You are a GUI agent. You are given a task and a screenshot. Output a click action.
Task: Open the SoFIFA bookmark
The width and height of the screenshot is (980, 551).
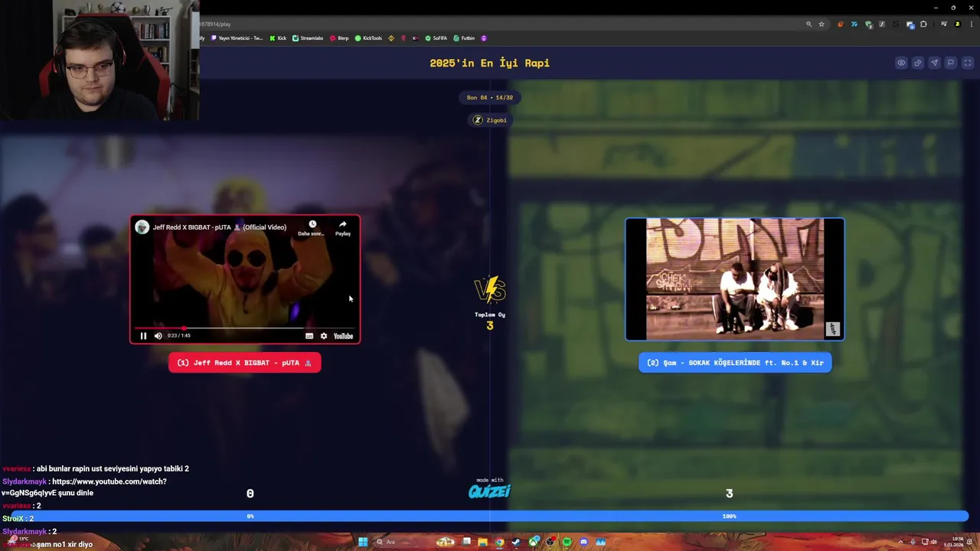(x=436, y=38)
